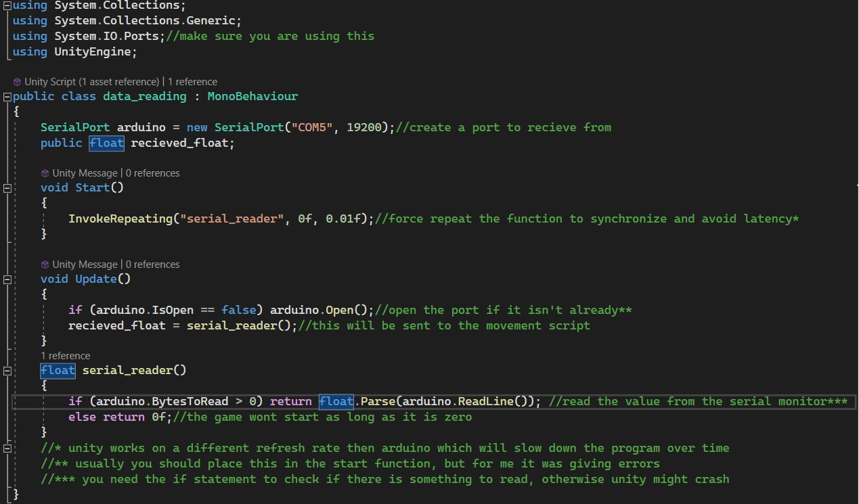The image size is (859, 504).
Task: Open "1 reference" lens above the class declaration
Action: point(192,82)
